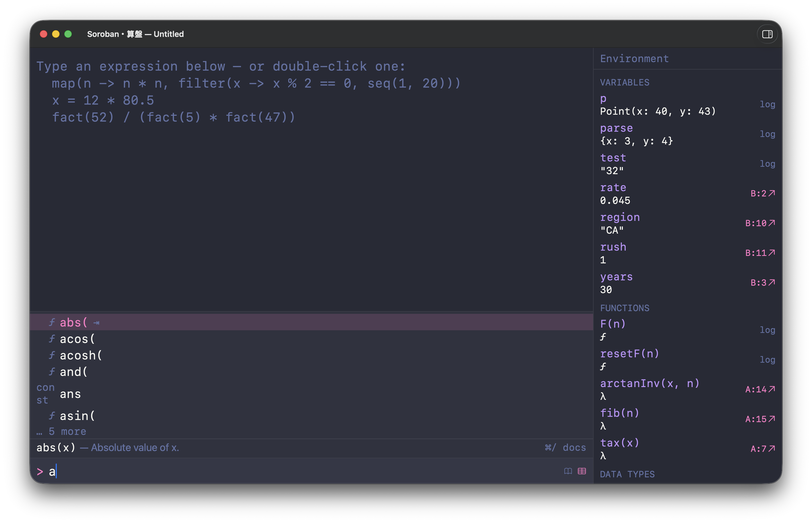The width and height of the screenshot is (812, 523).
Task: Click the variable name years
Action: [616, 277]
